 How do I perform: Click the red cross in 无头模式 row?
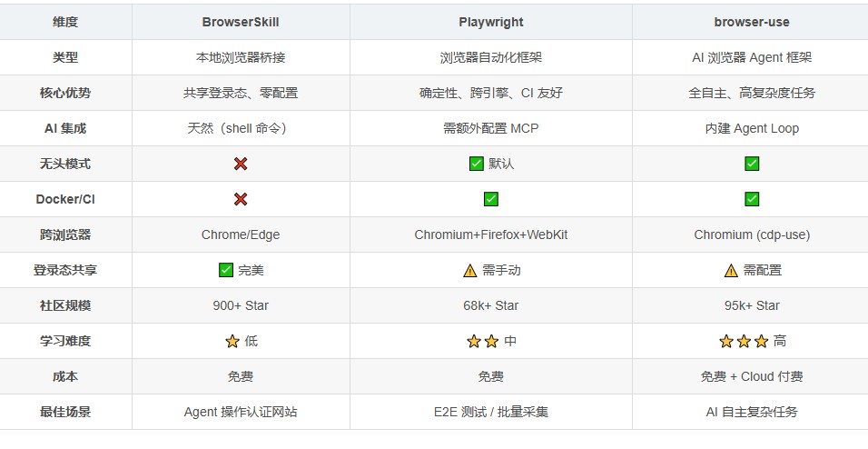coord(241,164)
